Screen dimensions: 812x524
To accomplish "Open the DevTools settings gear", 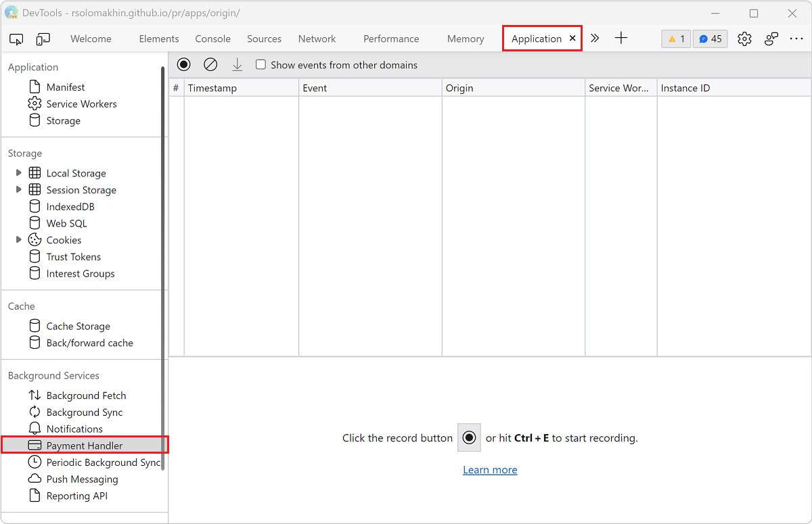I will pyautogui.click(x=744, y=39).
